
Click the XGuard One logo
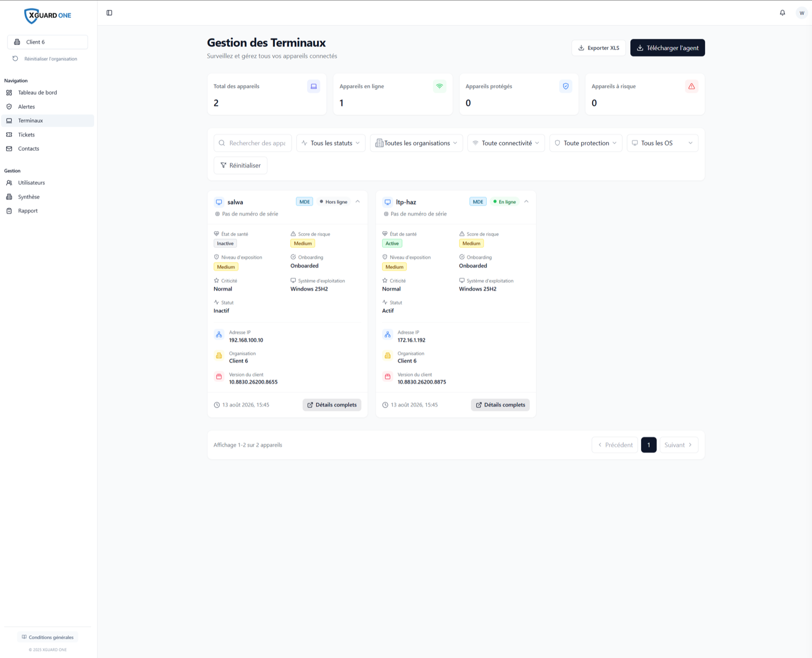[48, 16]
